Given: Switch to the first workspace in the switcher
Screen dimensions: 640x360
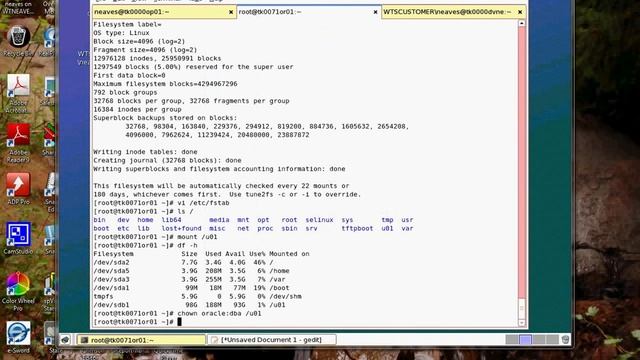Looking at the screenshot, I should tap(512, 340).
